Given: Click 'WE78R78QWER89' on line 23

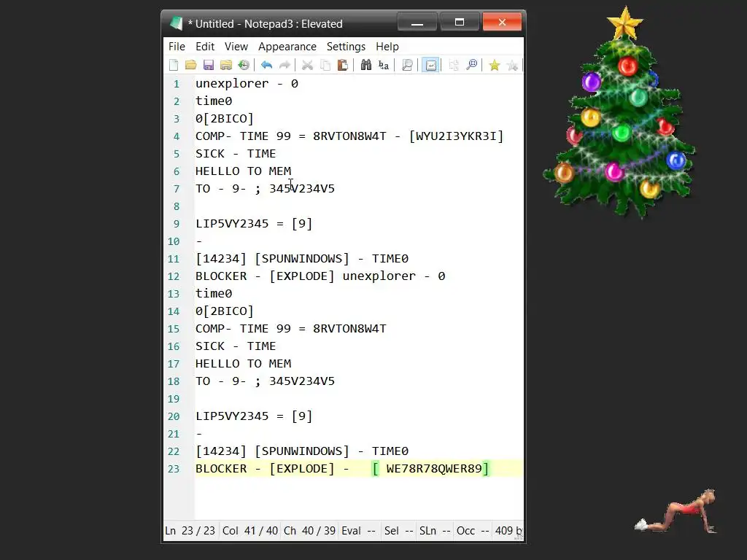Looking at the screenshot, I should tap(434, 469).
